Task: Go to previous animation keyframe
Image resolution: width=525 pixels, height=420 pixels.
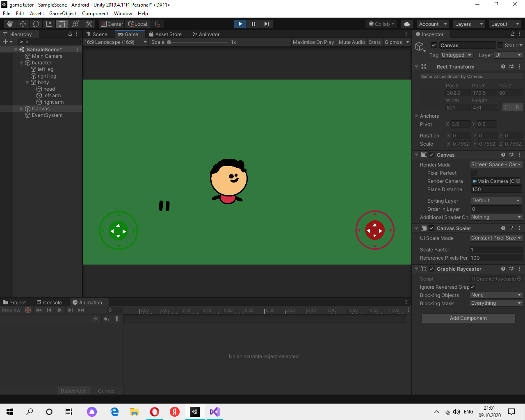Action: [x=49, y=310]
